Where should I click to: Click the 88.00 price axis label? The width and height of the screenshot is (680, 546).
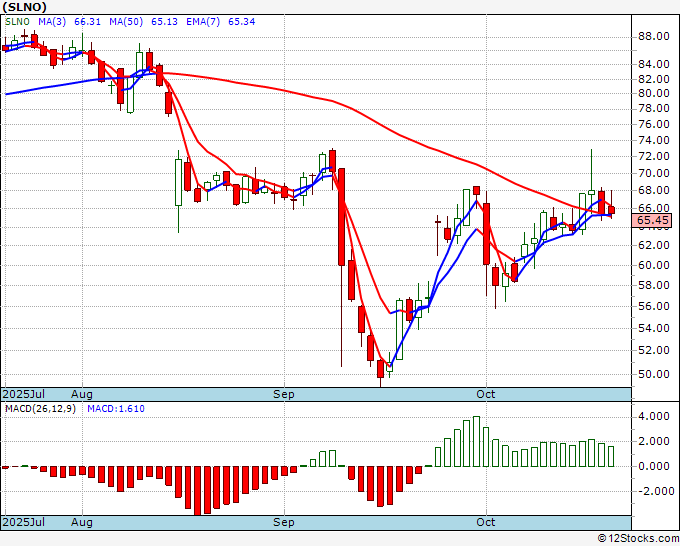pyautogui.click(x=654, y=36)
